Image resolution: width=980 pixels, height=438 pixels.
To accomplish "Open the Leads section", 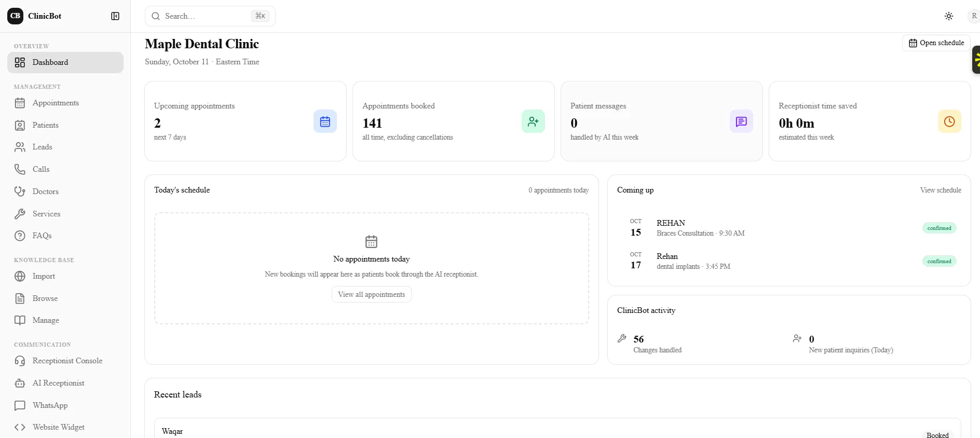I will pos(65,147).
